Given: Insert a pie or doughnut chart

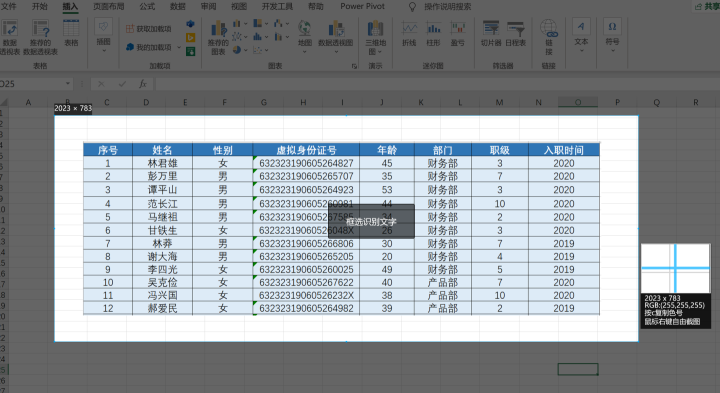Looking at the screenshot, I should click(x=237, y=50).
